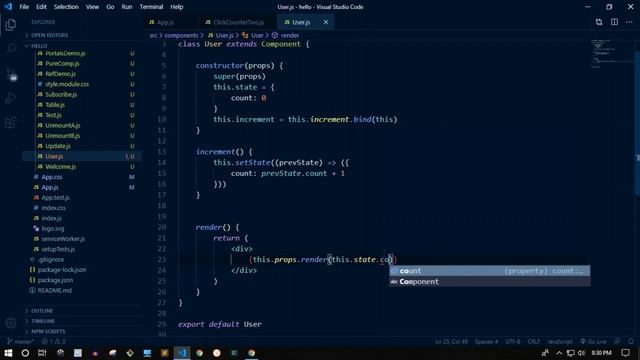Click the editor minimap preview
Image resolution: width=640 pixels, height=360 pixels.
coord(611,54)
